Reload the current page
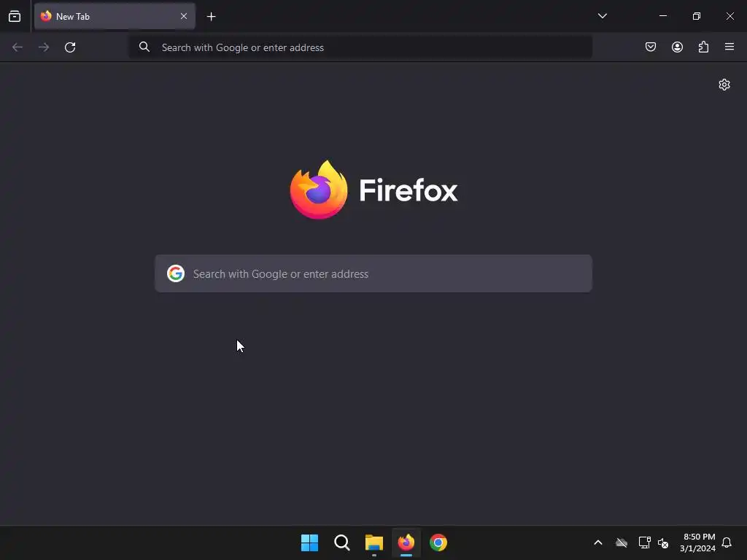This screenshot has width=747, height=560. (x=70, y=47)
